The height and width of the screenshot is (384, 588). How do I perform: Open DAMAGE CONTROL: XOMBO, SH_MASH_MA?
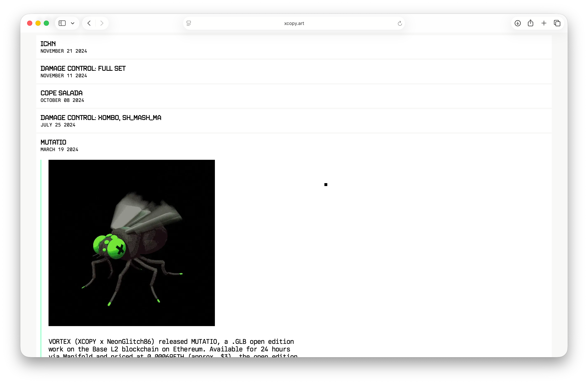[101, 118]
